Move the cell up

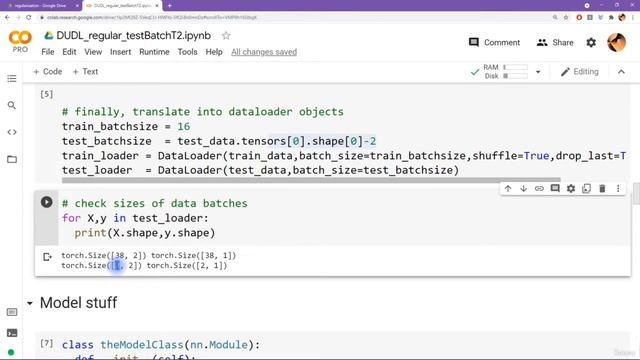pyautogui.click(x=508, y=189)
